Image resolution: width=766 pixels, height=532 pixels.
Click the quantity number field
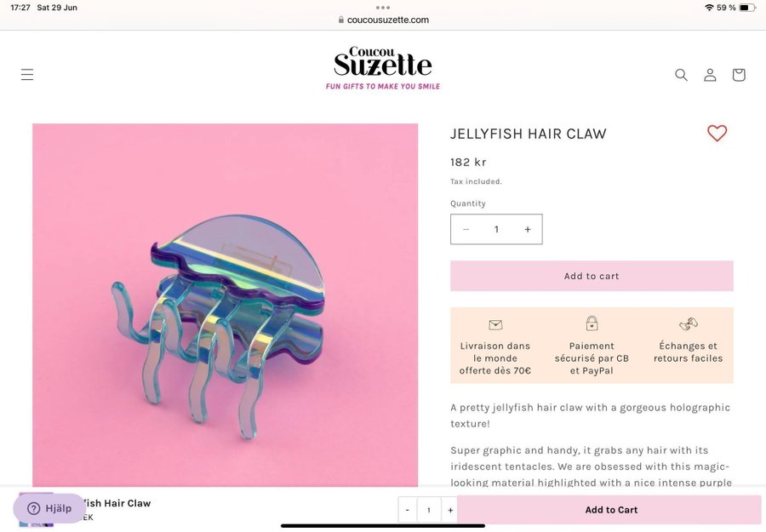[496, 229]
